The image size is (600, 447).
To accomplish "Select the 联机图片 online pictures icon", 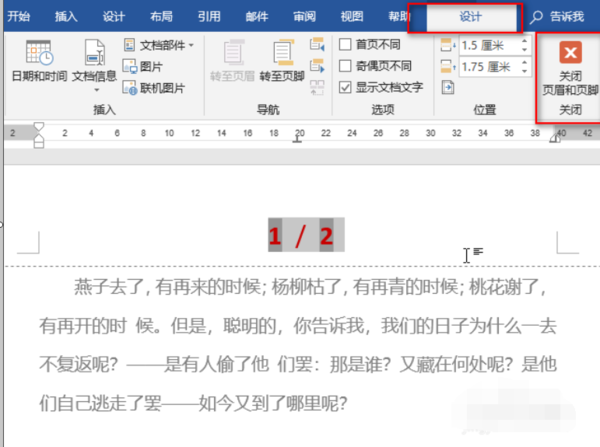I will 129,88.
